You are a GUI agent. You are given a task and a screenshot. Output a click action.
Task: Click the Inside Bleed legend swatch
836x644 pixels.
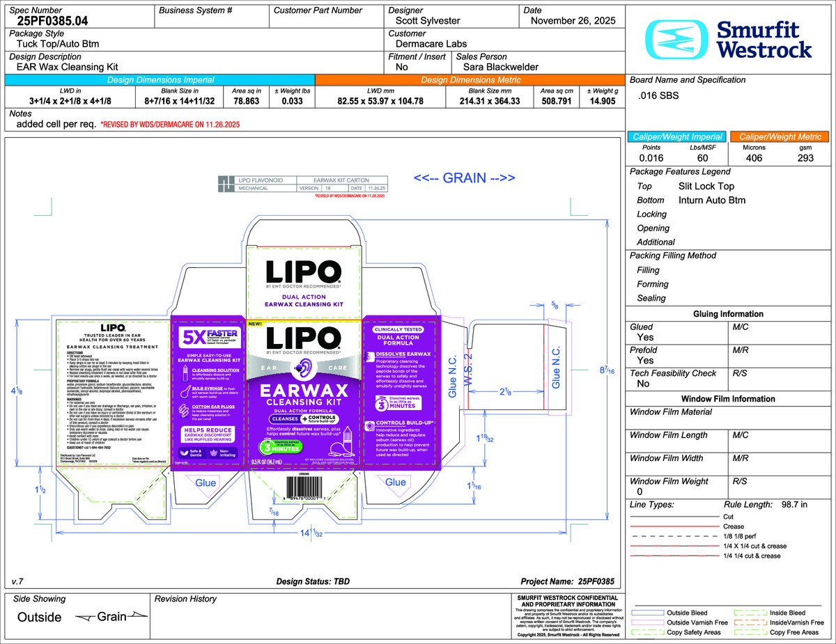(751, 613)
